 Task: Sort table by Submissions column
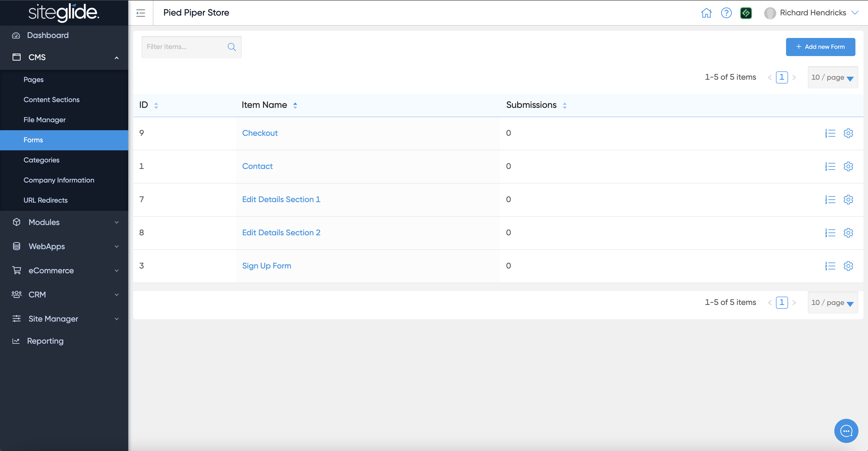click(565, 105)
